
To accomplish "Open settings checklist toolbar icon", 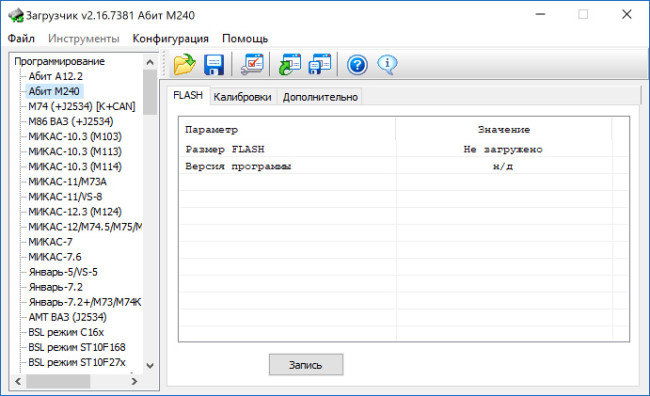I will (x=252, y=65).
